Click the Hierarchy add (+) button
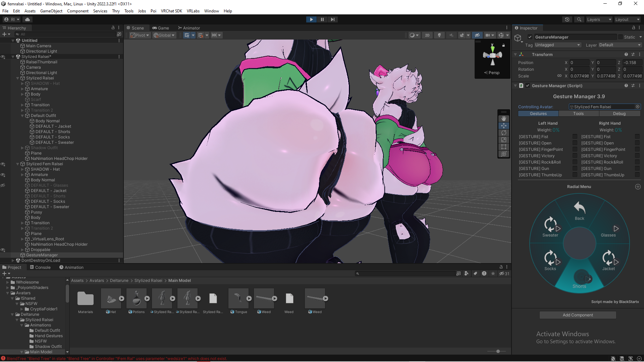This screenshot has width=644, height=362. click(4, 34)
